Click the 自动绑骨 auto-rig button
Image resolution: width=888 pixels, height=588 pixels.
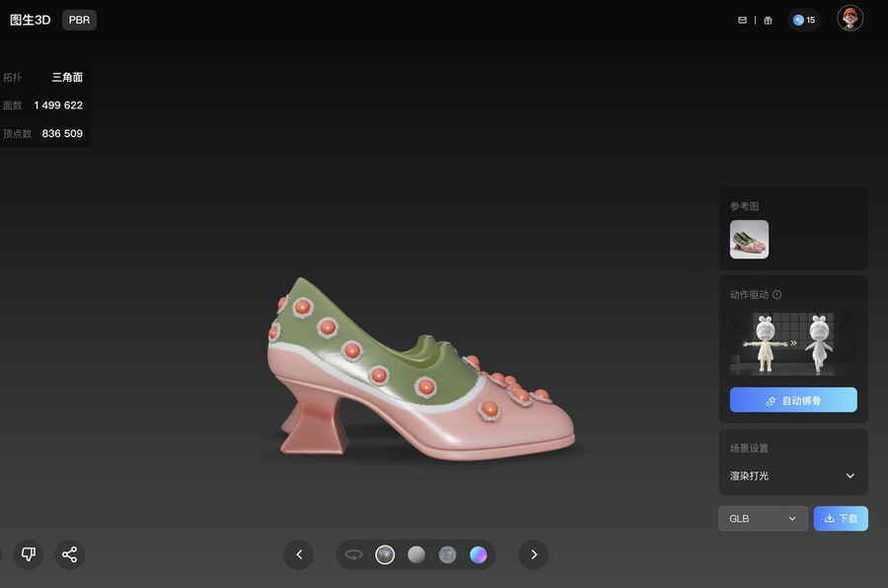[793, 401]
